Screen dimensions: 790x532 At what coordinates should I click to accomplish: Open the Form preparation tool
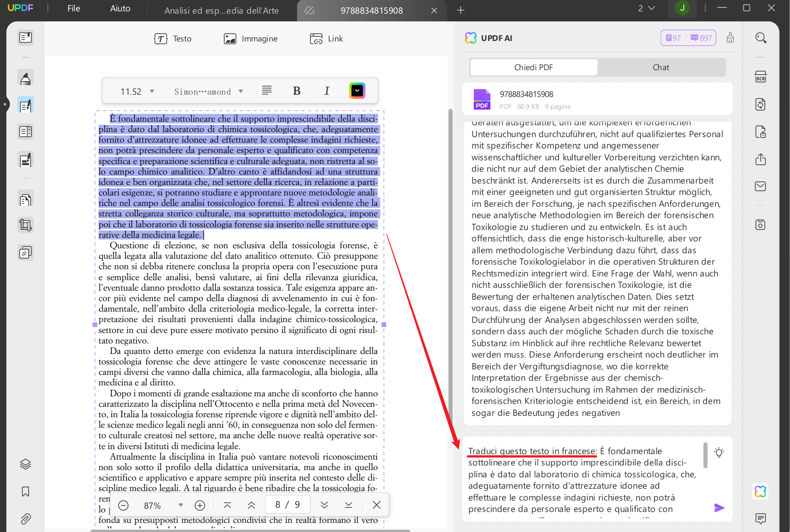(26, 160)
